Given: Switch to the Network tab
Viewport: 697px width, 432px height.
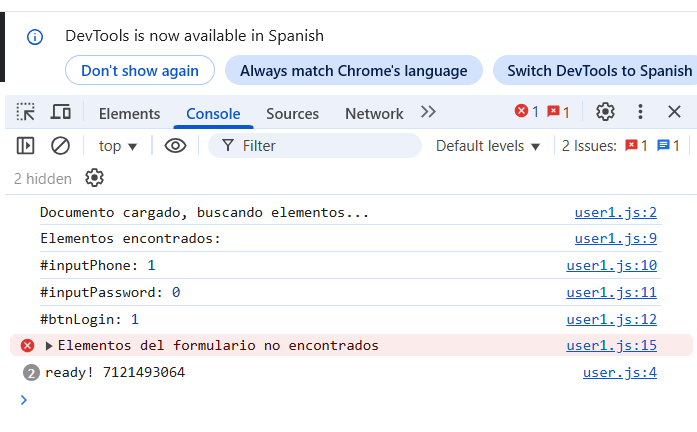Looking at the screenshot, I should (x=374, y=113).
